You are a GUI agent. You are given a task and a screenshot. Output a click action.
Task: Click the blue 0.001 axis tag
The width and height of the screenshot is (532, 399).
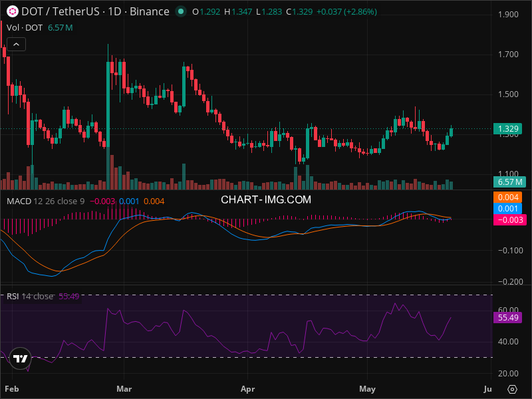[x=507, y=209]
